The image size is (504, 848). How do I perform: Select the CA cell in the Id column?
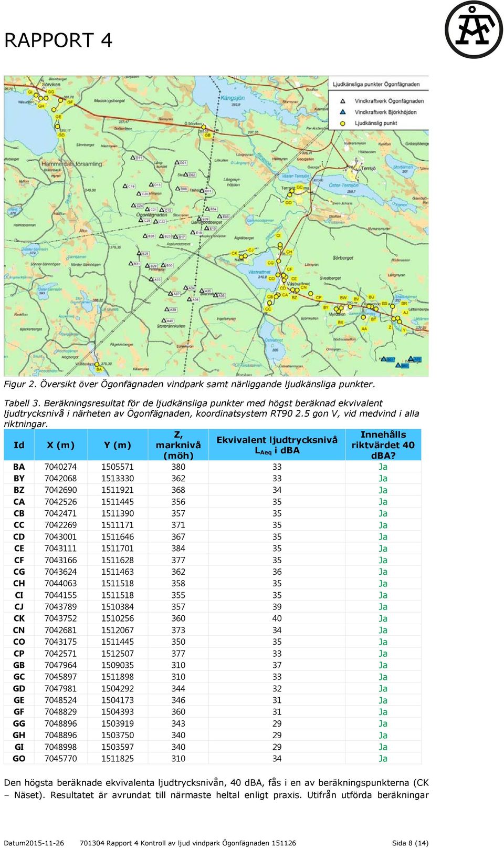click(x=19, y=502)
